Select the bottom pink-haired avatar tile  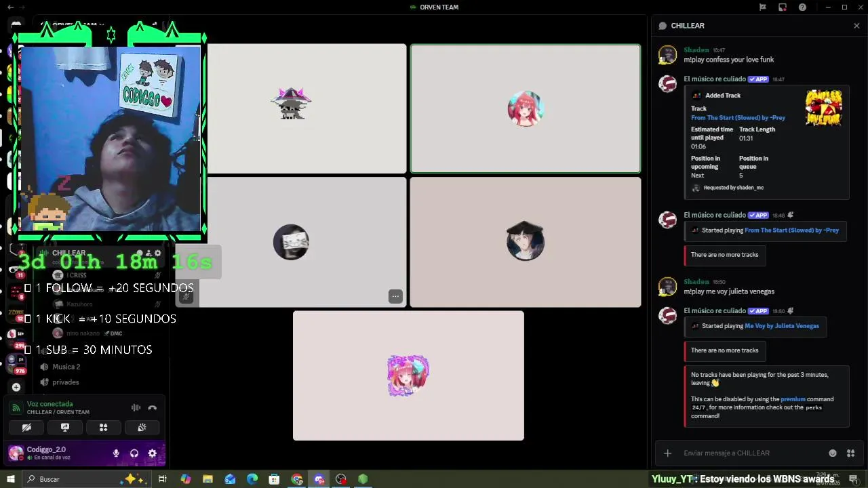click(408, 375)
